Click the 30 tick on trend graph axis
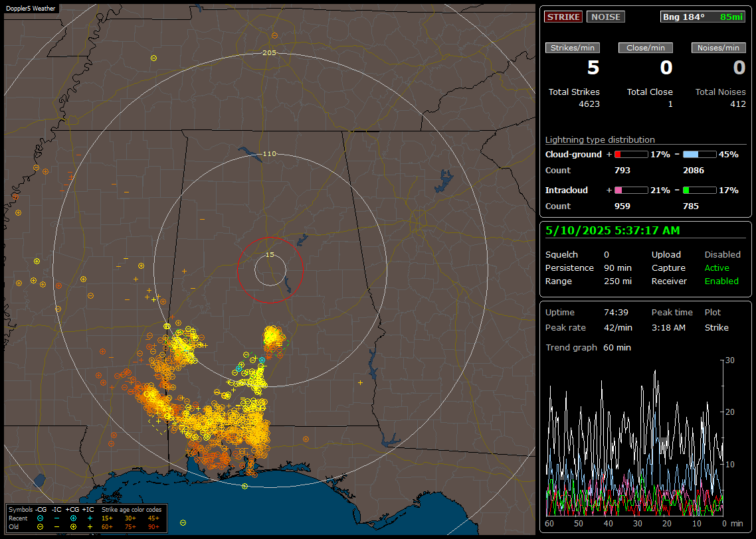This screenshot has height=539, width=756. (730, 360)
